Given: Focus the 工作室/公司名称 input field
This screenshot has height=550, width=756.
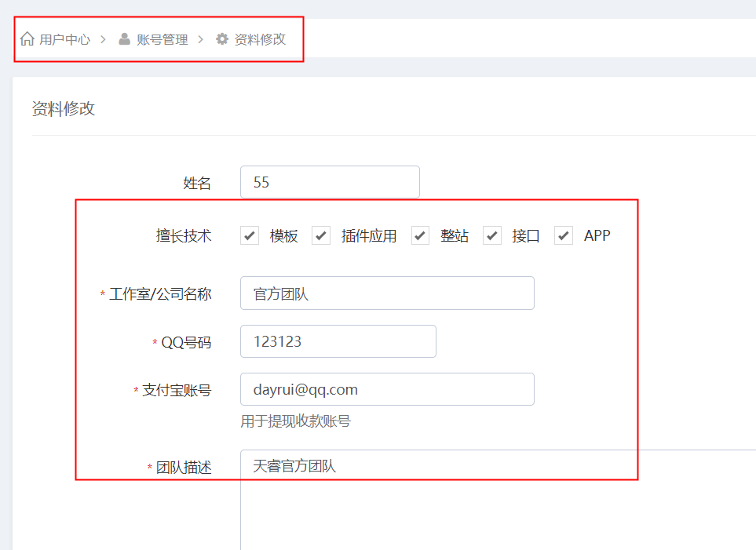Looking at the screenshot, I should pos(387,293).
